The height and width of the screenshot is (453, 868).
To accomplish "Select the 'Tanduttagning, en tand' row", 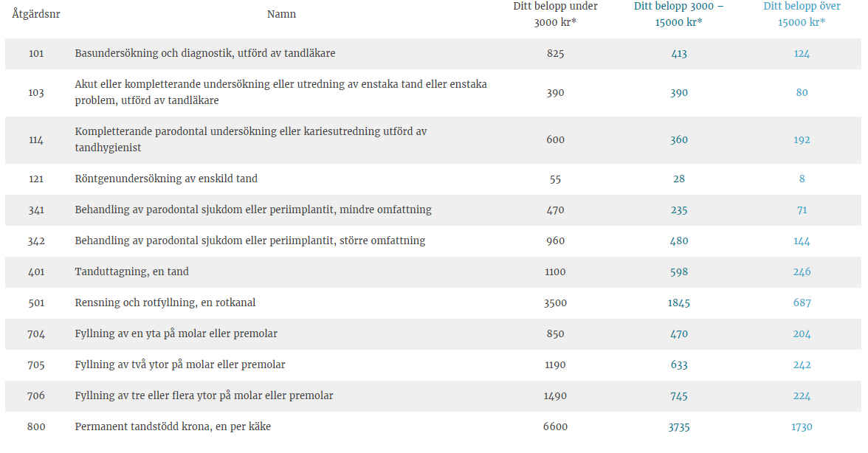I will point(433,272).
